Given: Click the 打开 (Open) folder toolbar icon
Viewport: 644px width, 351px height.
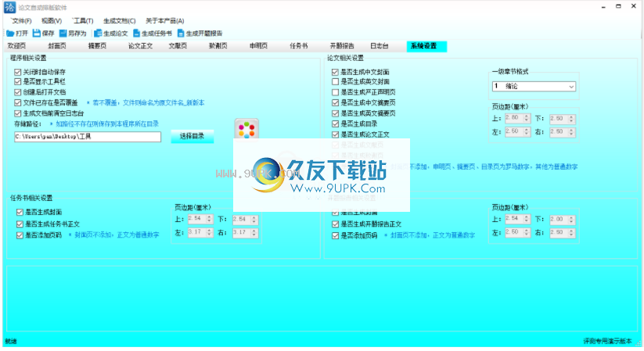Looking at the screenshot, I should tap(10, 34).
